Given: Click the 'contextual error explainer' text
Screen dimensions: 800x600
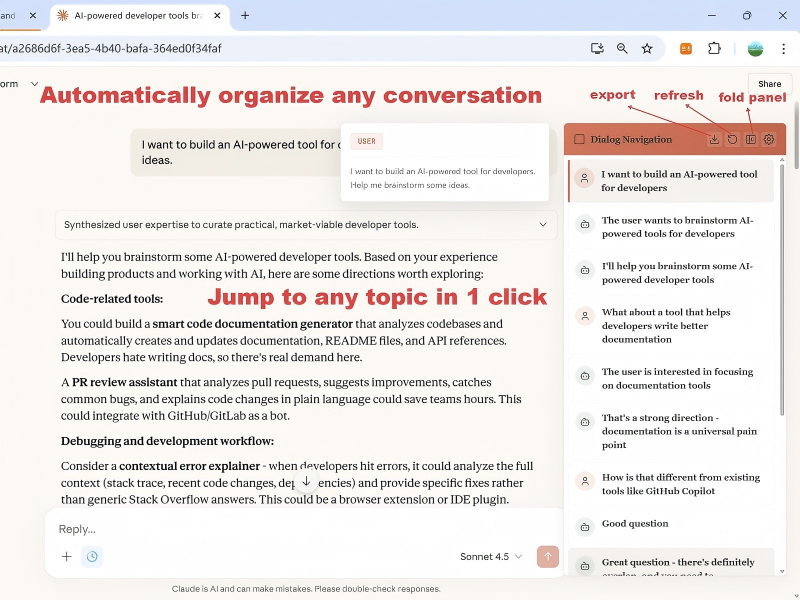Looking at the screenshot, I should 189,466.
